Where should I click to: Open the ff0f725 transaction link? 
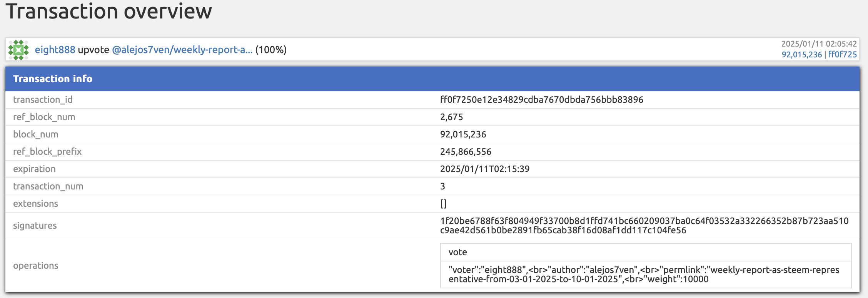[x=842, y=55]
